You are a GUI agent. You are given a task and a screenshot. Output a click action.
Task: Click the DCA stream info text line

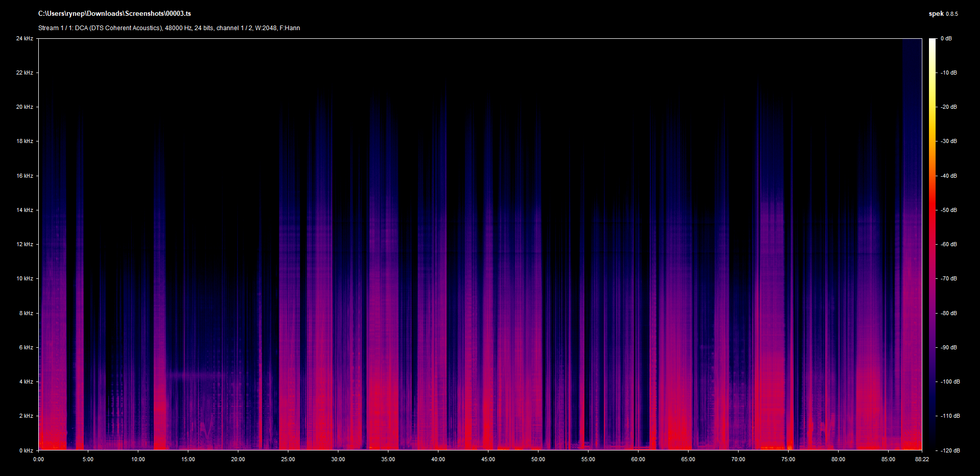(x=169, y=28)
